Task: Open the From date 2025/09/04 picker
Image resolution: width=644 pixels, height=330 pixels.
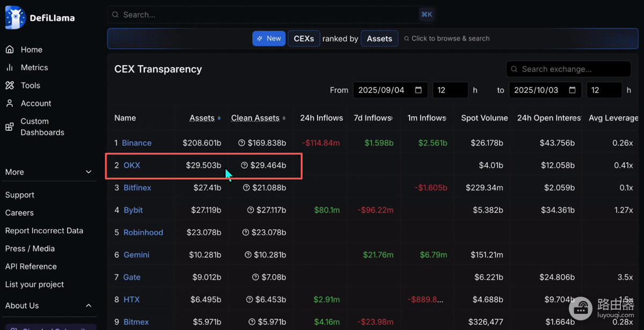Action: [390, 90]
